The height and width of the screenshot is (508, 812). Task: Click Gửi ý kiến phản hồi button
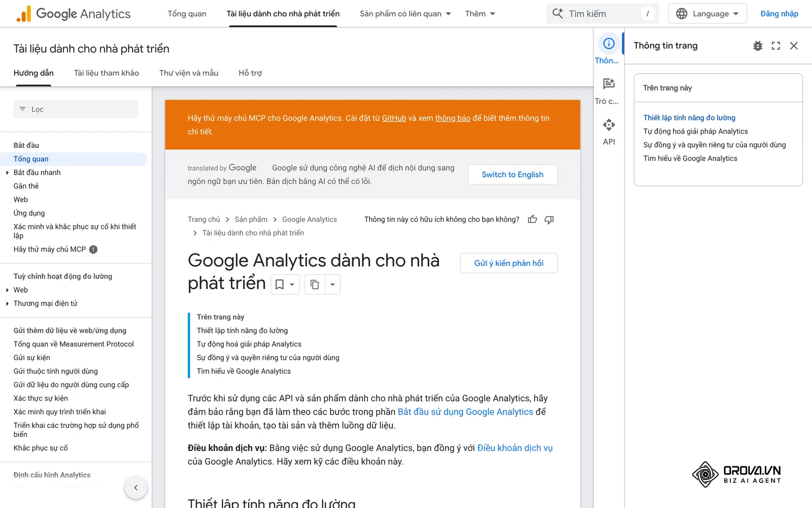tap(509, 263)
